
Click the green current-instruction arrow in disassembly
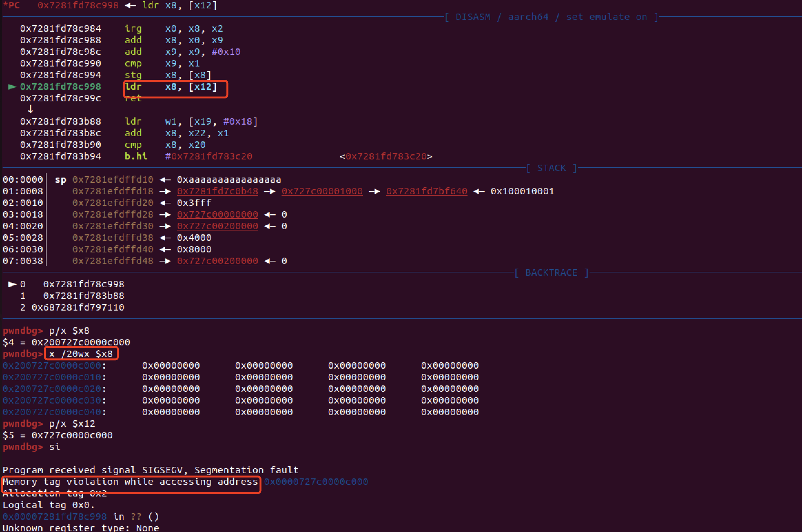click(x=12, y=87)
